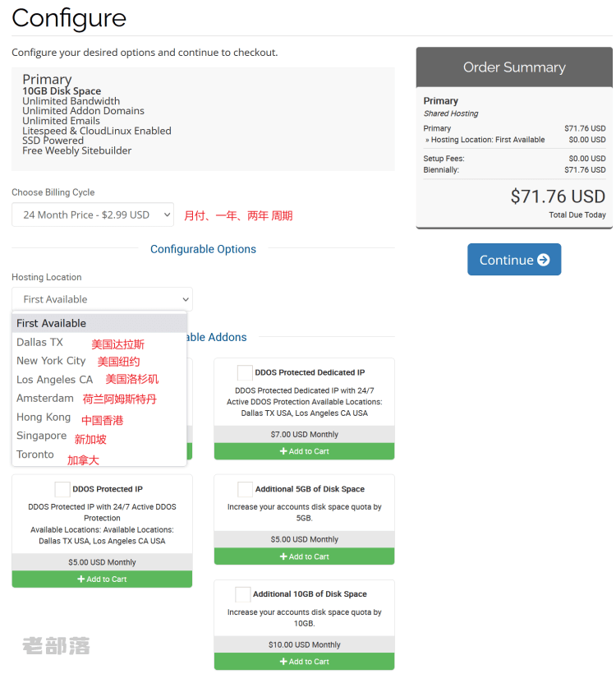Select Singapore as hosting location
This screenshot has height=674, width=616.
point(41,436)
